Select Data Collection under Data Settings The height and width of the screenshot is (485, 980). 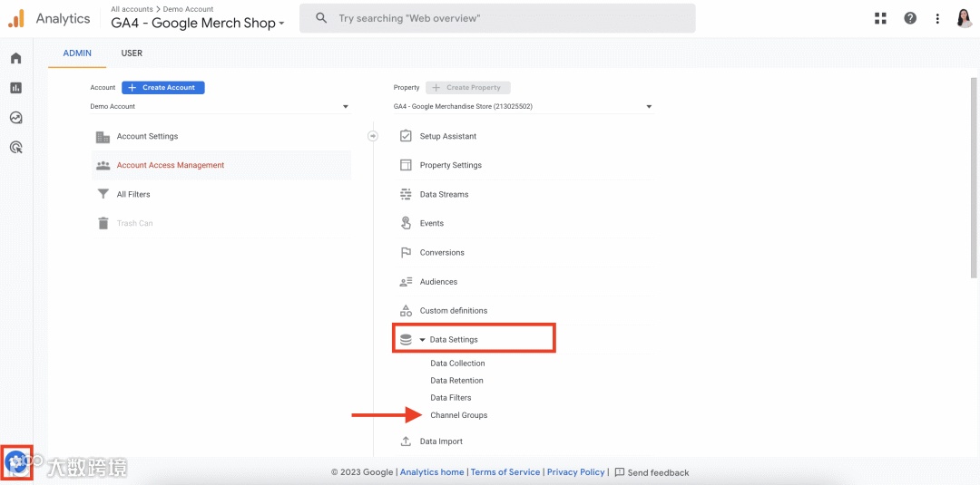point(457,364)
